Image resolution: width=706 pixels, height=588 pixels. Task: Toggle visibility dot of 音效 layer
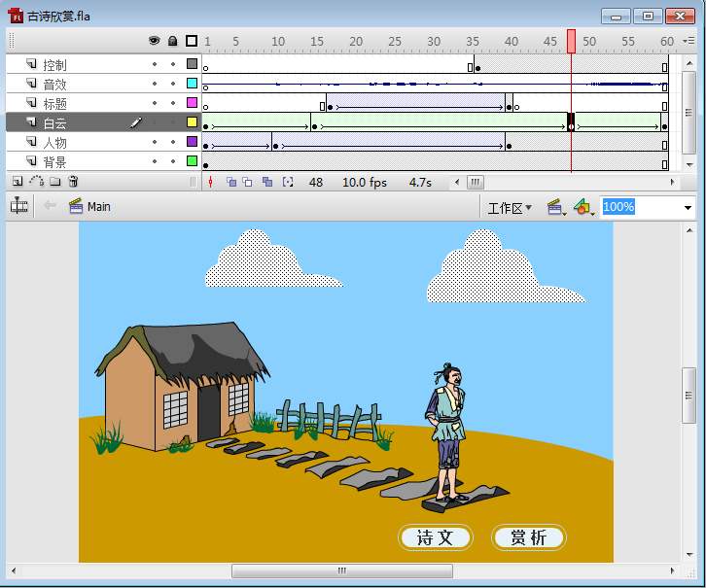tap(155, 84)
